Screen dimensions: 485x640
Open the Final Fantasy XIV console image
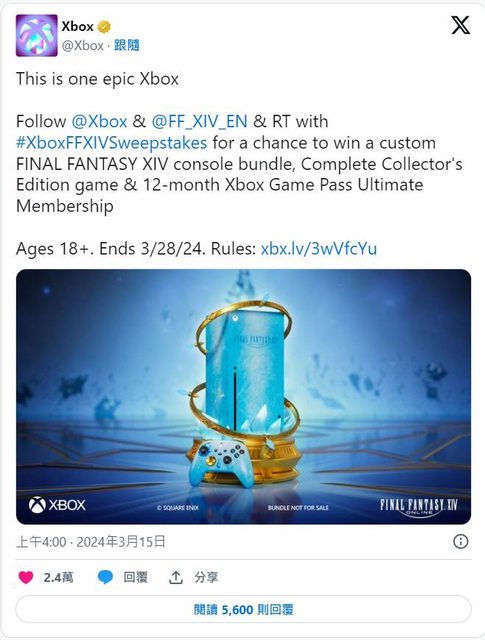[x=243, y=396]
